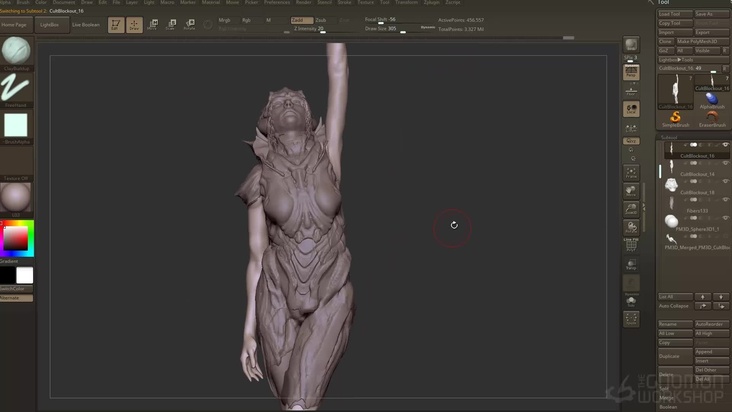Select AlphaBrush tool
This screenshot has height=412, width=732.
[712, 101]
